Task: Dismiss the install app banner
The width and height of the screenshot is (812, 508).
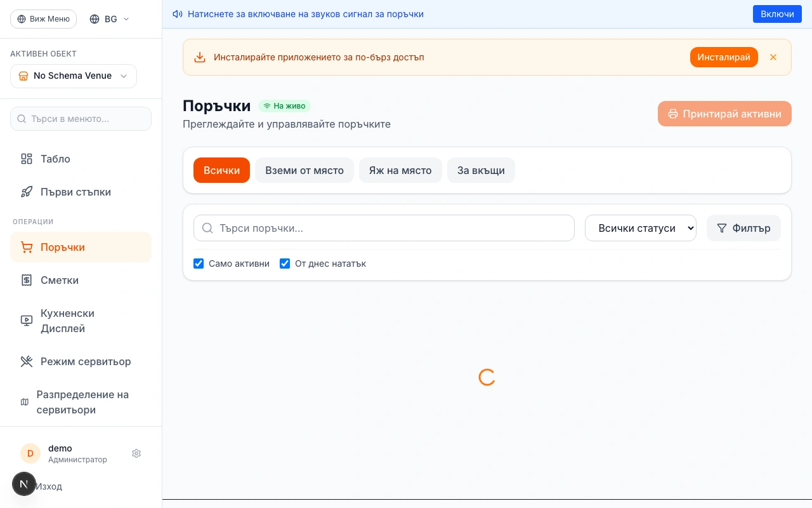Action: point(773,57)
